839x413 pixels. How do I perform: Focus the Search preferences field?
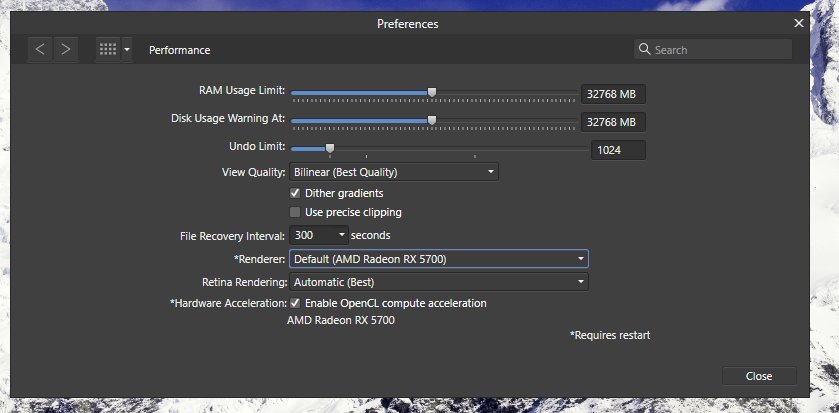(x=713, y=50)
